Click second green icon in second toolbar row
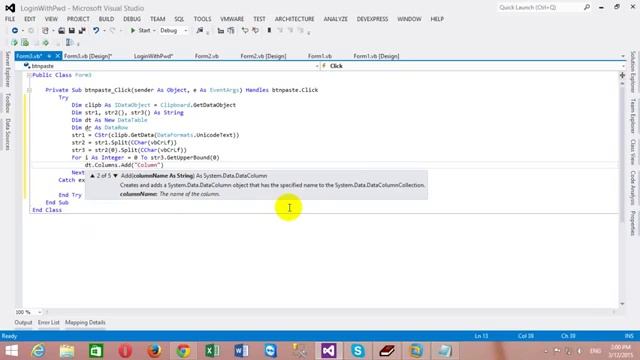Screen dimensions: 640x360 pyautogui.click(x=25, y=42)
